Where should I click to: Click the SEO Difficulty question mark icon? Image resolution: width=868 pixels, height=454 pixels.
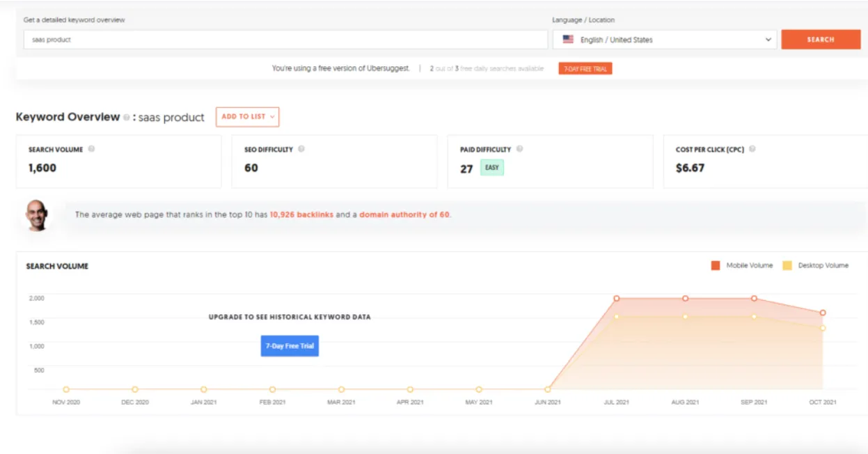point(301,148)
